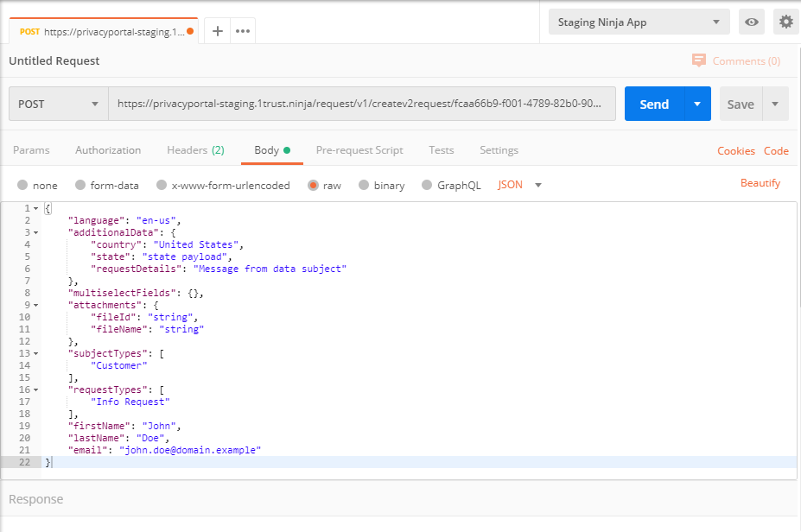
Task: Open the Save options dropdown arrow
Action: [x=775, y=104]
